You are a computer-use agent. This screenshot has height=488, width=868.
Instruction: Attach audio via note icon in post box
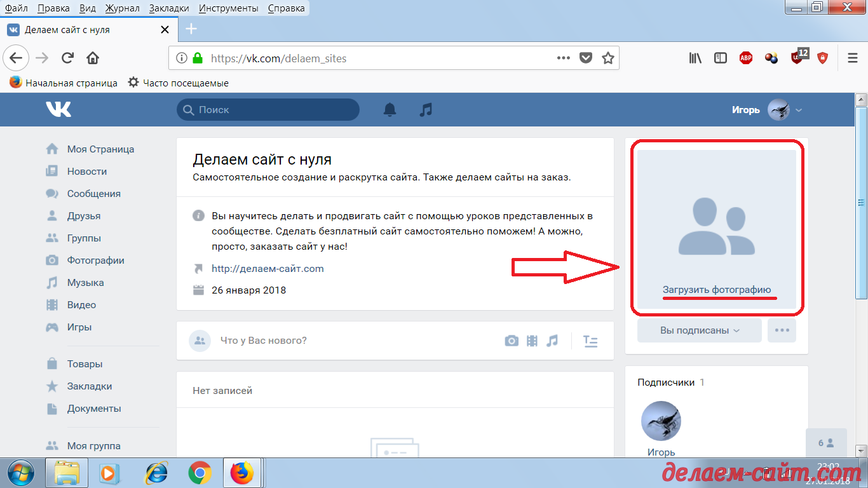pyautogui.click(x=552, y=341)
